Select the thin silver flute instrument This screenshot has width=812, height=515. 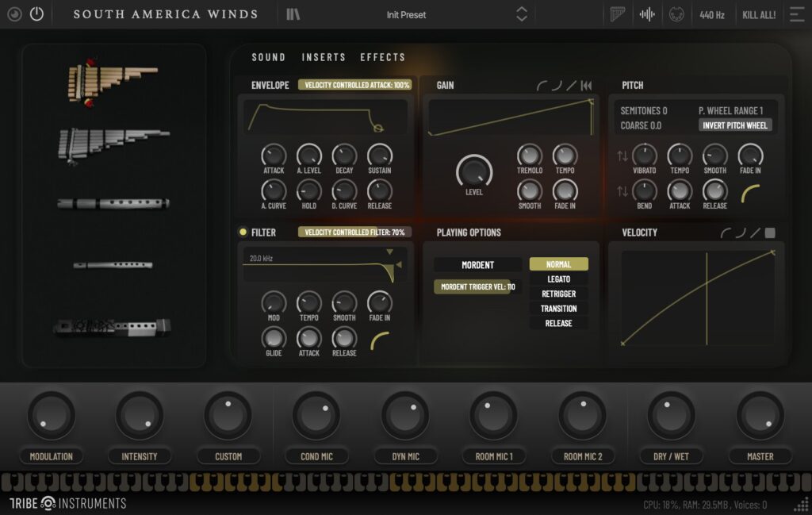[113, 265]
